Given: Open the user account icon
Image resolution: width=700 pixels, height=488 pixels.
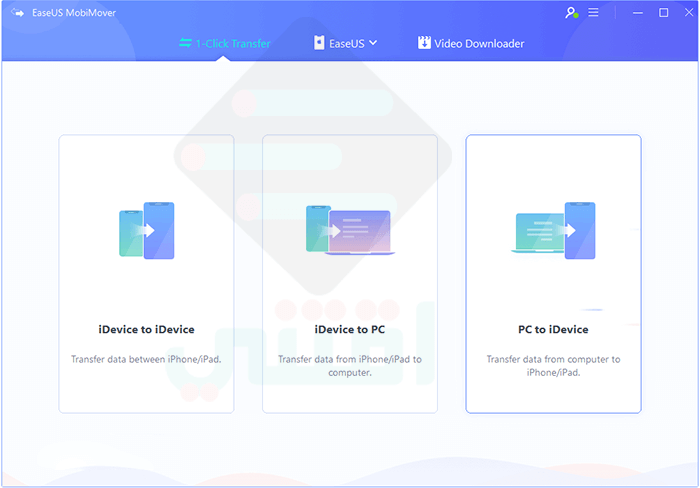Looking at the screenshot, I should [571, 13].
